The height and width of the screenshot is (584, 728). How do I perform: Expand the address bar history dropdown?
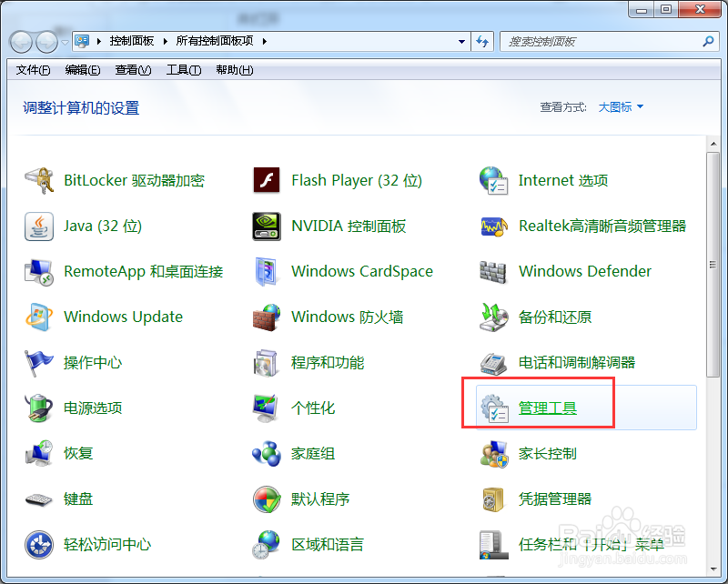pos(461,41)
